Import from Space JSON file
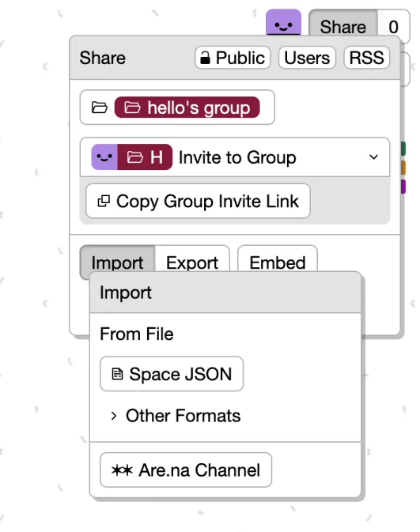Screen dimensions: 420x532 coord(172,374)
